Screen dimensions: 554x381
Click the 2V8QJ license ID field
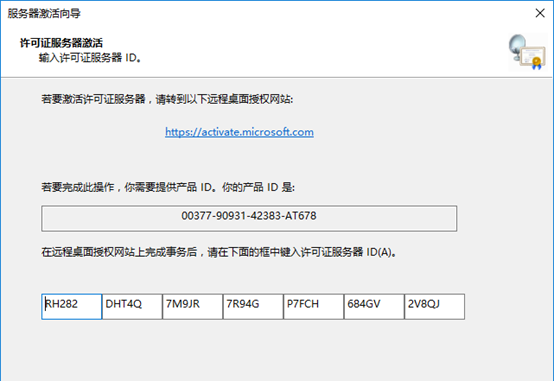click(434, 306)
